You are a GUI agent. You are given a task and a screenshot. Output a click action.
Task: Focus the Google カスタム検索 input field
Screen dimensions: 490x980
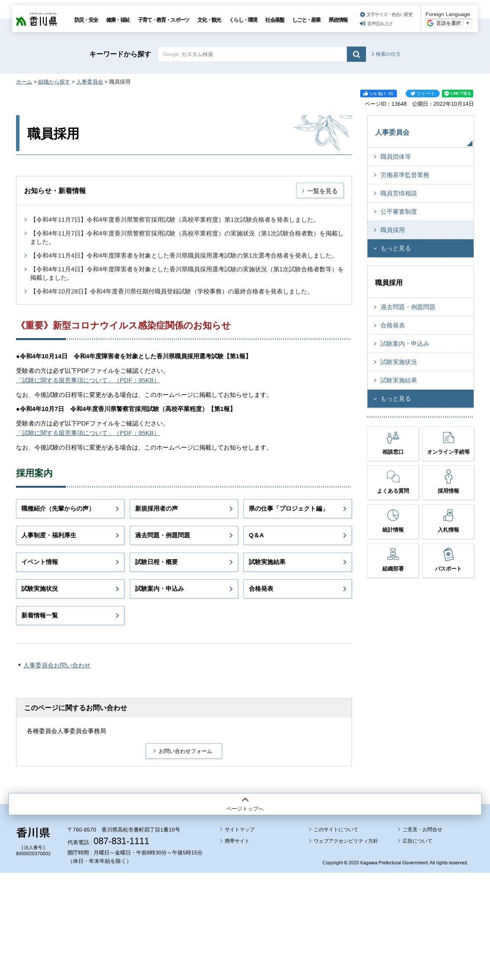coord(252,54)
